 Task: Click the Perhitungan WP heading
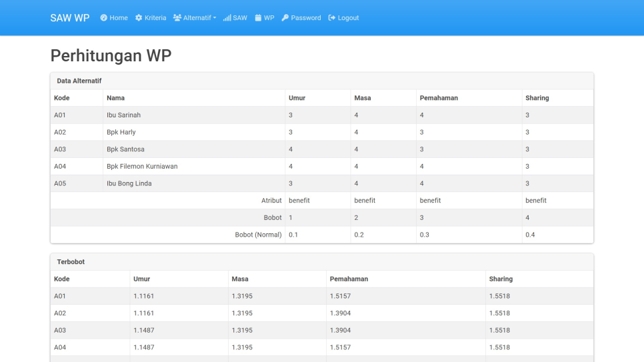111,55
